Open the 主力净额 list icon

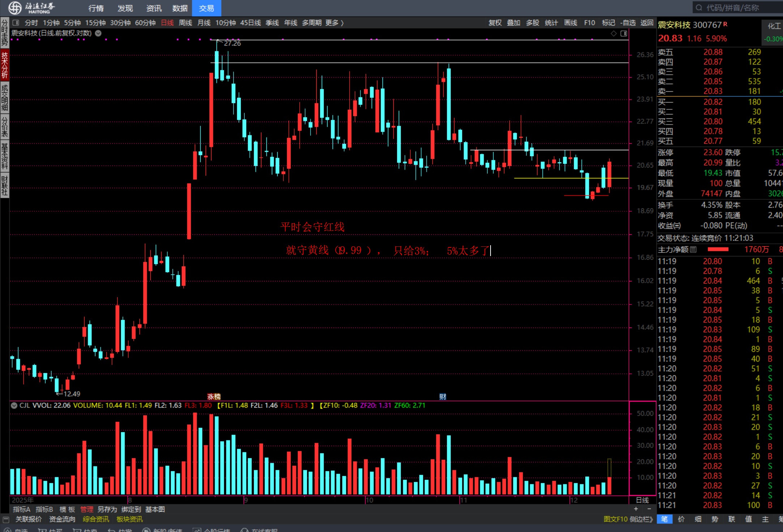693,250
